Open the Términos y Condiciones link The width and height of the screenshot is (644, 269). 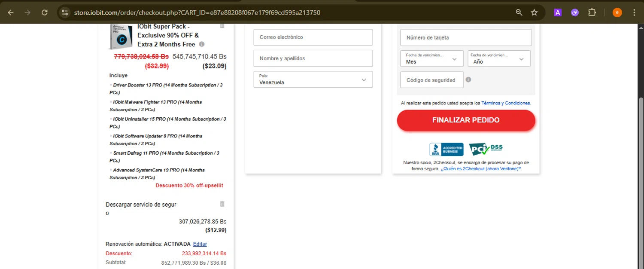pyautogui.click(x=506, y=103)
